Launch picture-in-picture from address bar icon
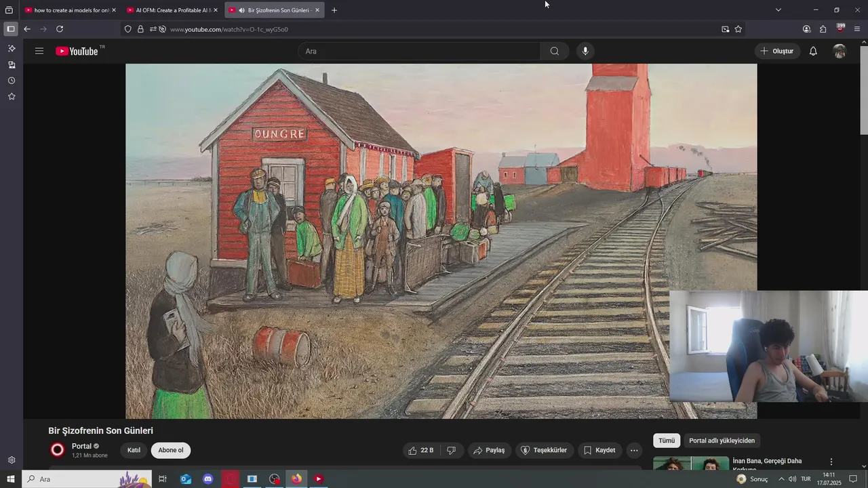The height and width of the screenshot is (488, 868). [726, 29]
